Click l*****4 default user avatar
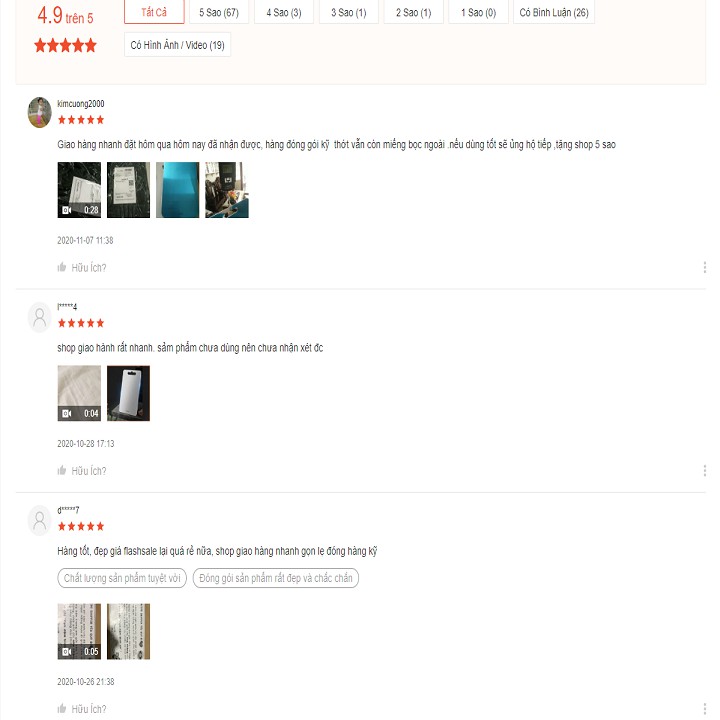The height and width of the screenshot is (720, 720). [x=39, y=317]
